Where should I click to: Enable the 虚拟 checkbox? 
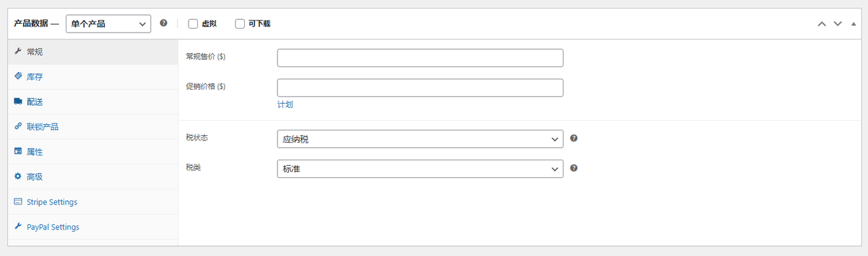pyautogui.click(x=193, y=24)
